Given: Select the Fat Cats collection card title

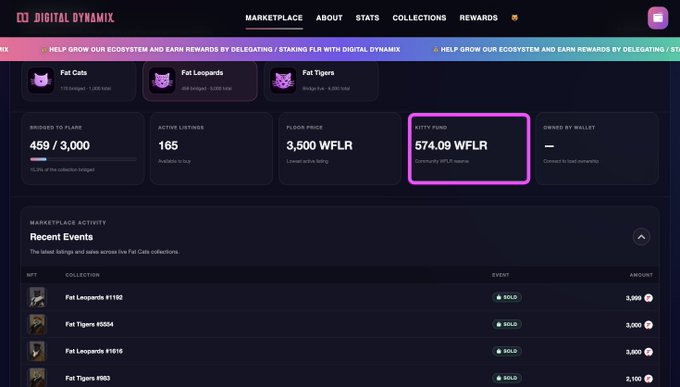Looking at the screenshot, I should click(74, 72).
